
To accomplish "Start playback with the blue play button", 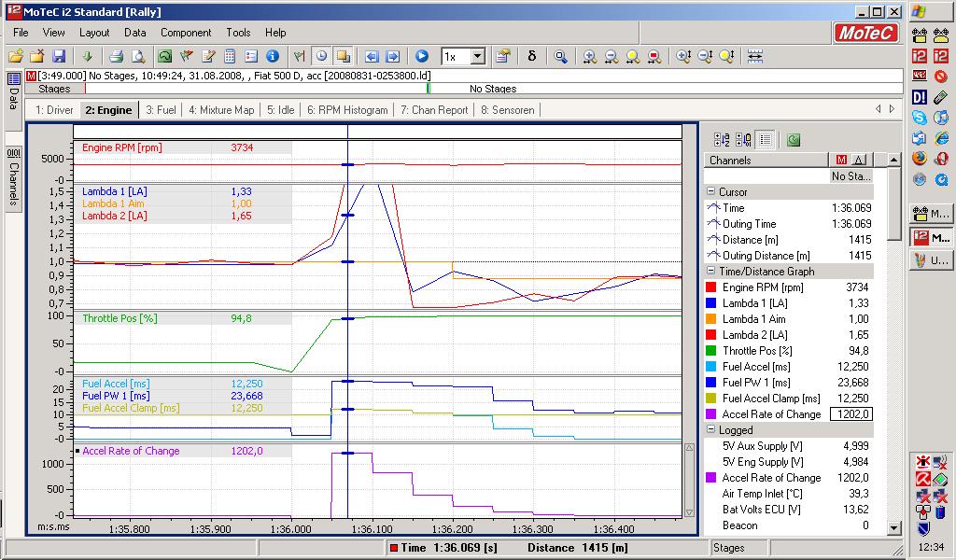I will pos(421,57).
